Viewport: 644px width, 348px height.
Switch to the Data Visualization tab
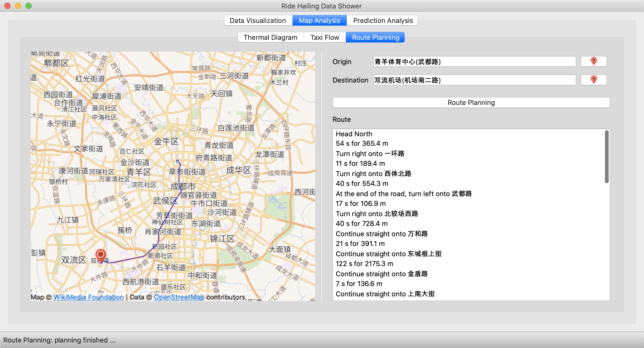(x=258, y=21)
